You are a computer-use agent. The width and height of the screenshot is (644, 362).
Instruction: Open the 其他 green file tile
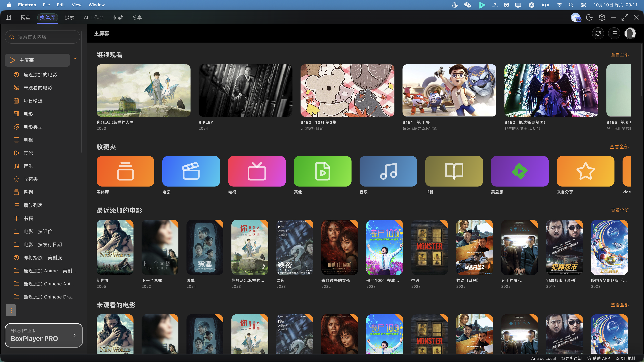click(323, 171)
